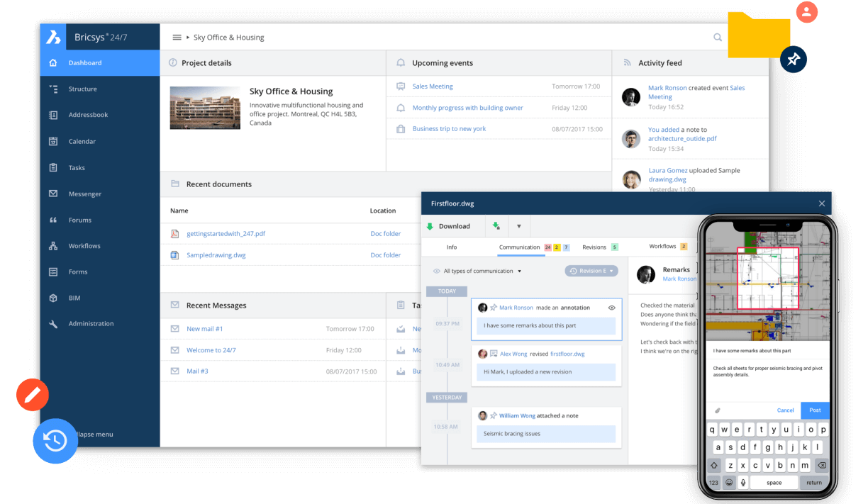868x504 pixels.
Task: Open the Sales Meeting event link
Action: pos(433,86)
